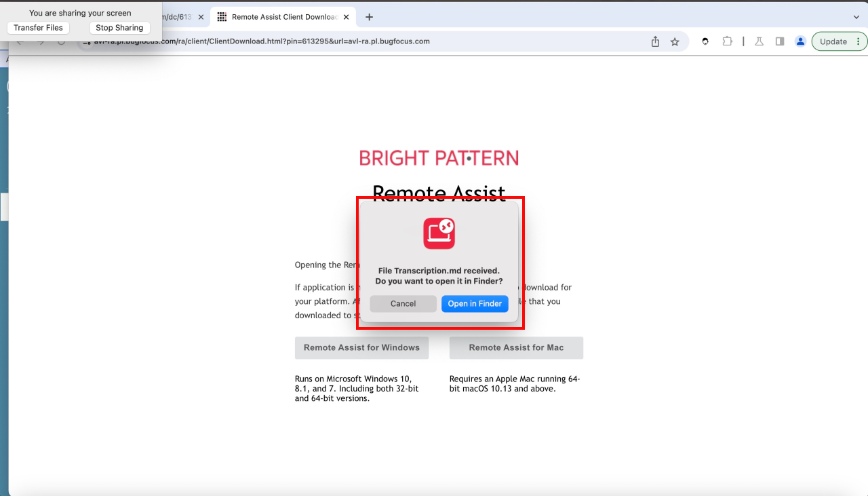Download Remote Assist for Mac
This screenshot has height=496, width=868.
pos(516,347)
